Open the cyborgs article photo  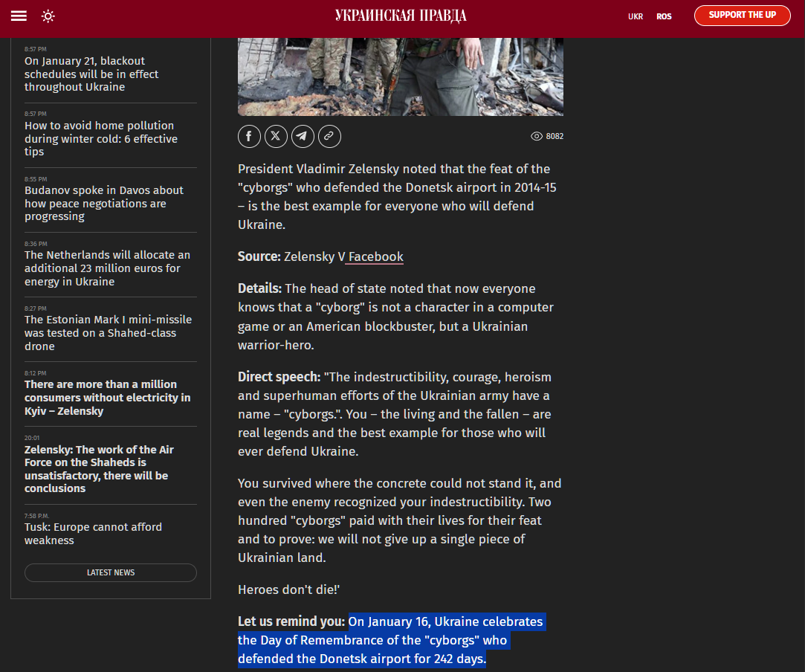(x=401, y=77)
